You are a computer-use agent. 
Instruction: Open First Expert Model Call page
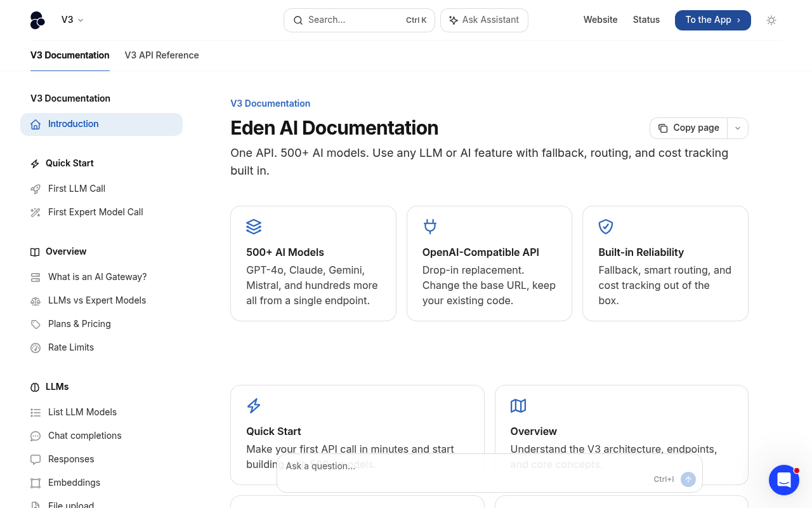pos(96,212)
